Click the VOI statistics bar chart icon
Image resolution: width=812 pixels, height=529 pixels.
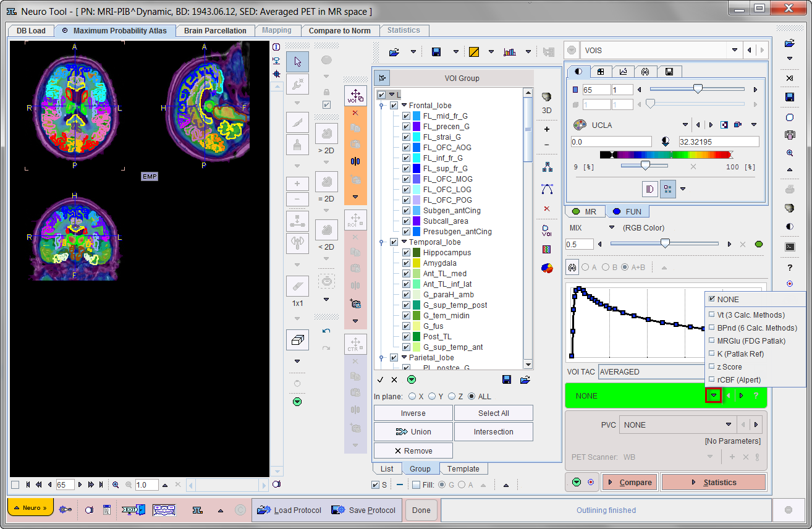pos(509,52)
